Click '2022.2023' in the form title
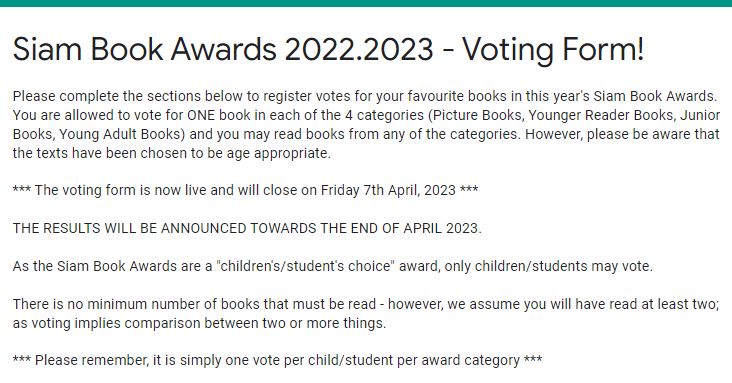The image size is (732, 383). tap(359, 49)
